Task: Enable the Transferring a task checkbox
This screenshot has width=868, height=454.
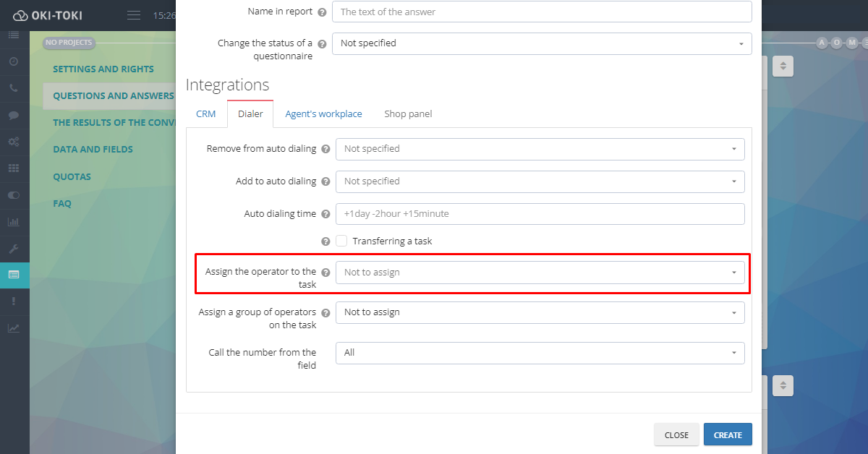Action: pos(341,241)
